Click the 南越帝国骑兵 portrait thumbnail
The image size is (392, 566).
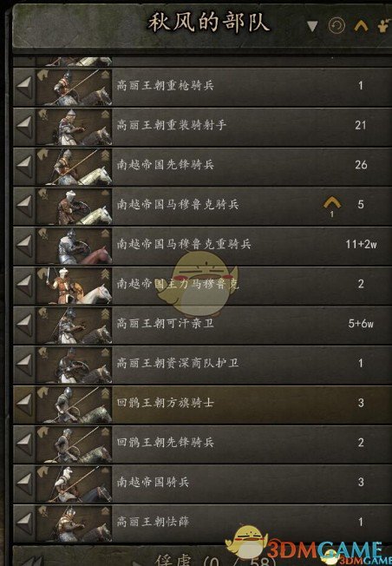(x=74, y=484)
